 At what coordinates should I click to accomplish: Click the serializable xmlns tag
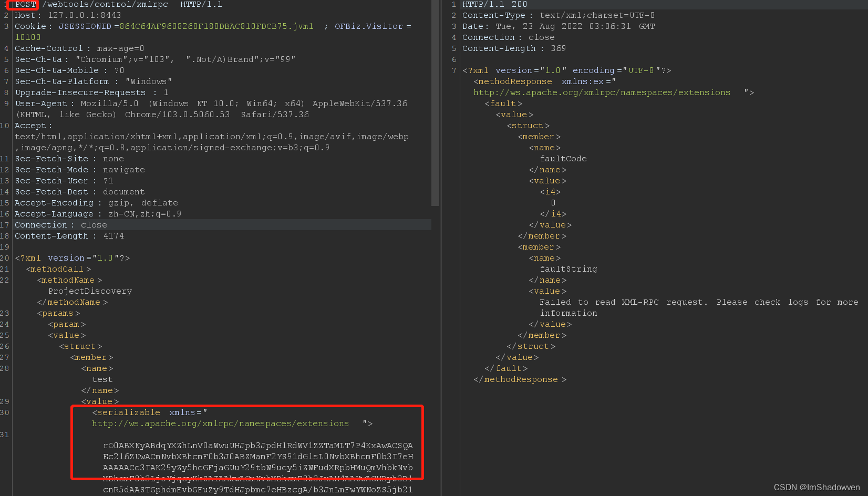pyautogui.click(x=150, y=412)
